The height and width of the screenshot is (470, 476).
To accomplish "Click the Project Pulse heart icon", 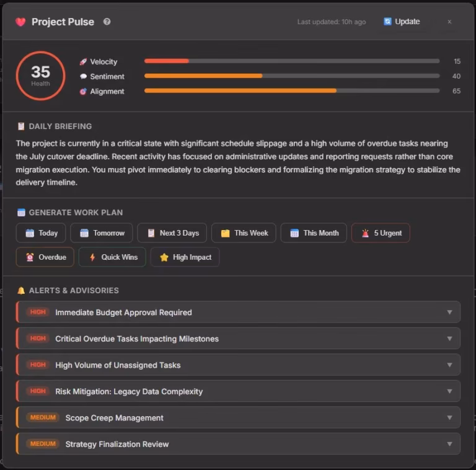I will point(20,22).
